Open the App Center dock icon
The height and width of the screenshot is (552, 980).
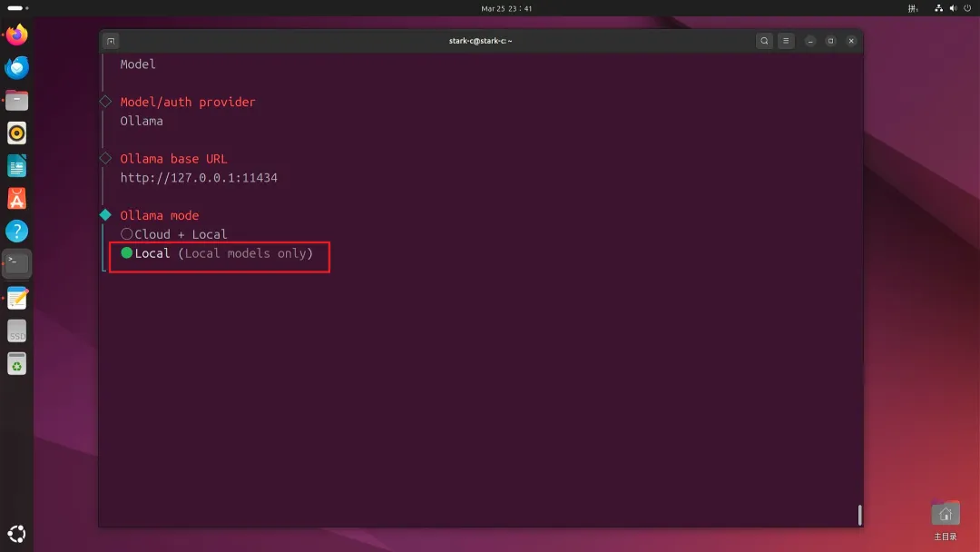click(x=17, y=199)
